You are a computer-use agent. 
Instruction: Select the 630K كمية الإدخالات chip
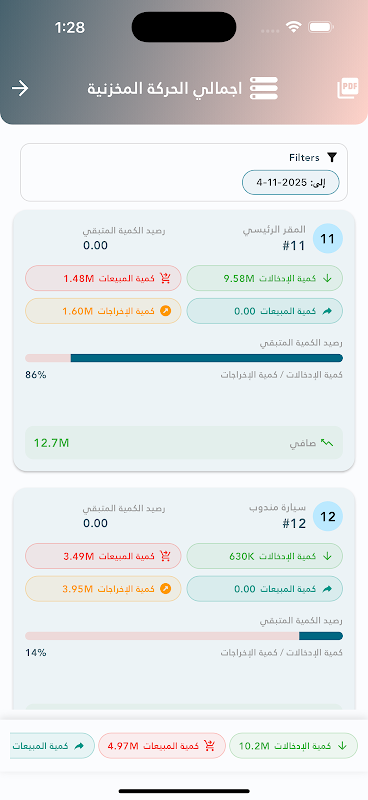264,556
